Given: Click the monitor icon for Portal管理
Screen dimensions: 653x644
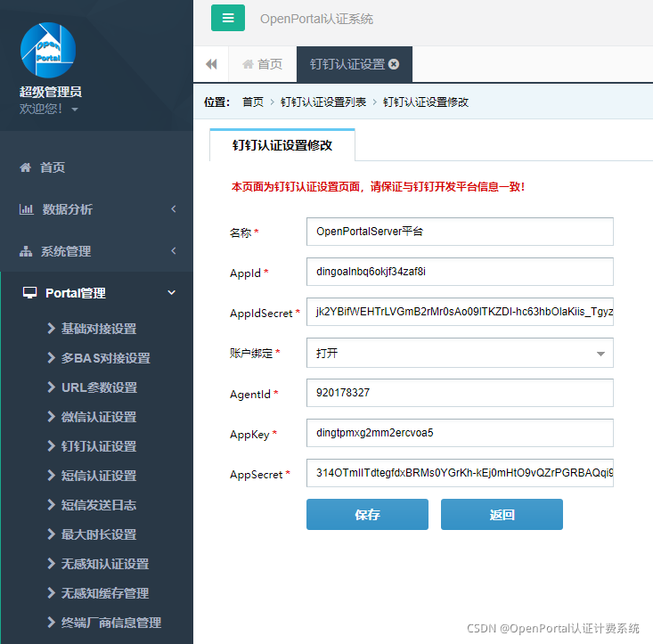Looking at the screenshot, I should click(x=30, y=293).
